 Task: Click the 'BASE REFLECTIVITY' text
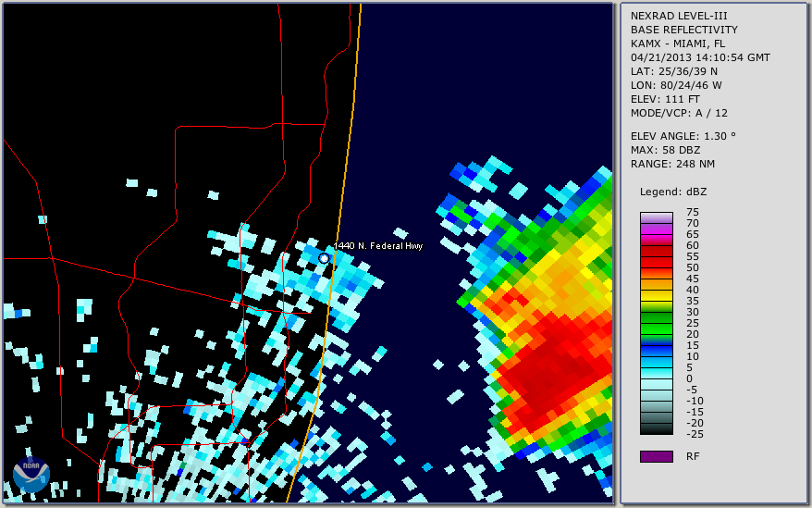point(684,30)
